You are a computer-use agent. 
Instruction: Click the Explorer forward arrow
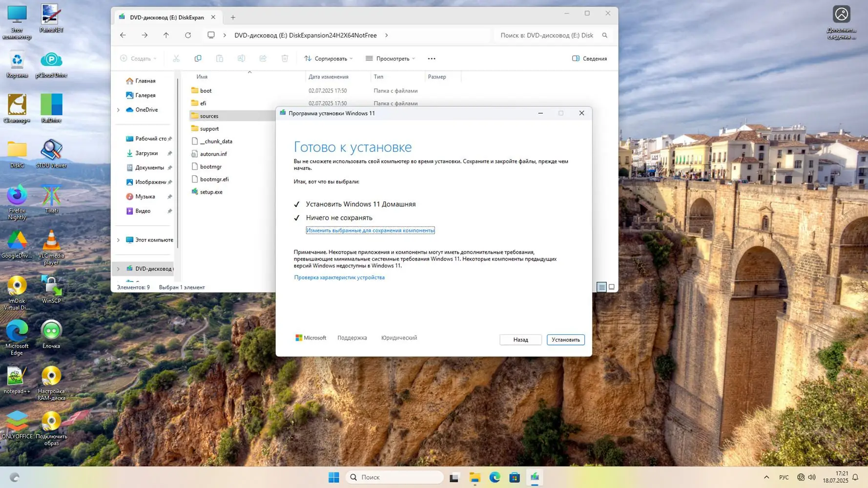[145, 35]
